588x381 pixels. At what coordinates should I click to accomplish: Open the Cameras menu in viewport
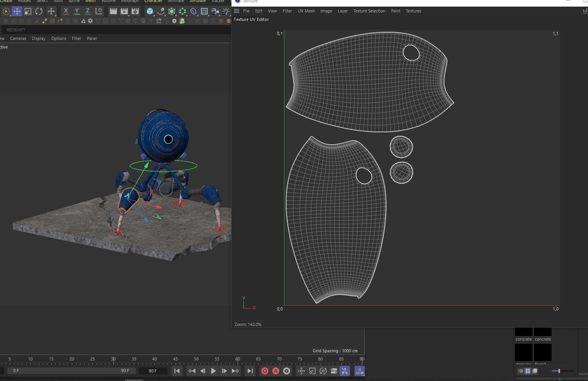(x=18, y=38)
